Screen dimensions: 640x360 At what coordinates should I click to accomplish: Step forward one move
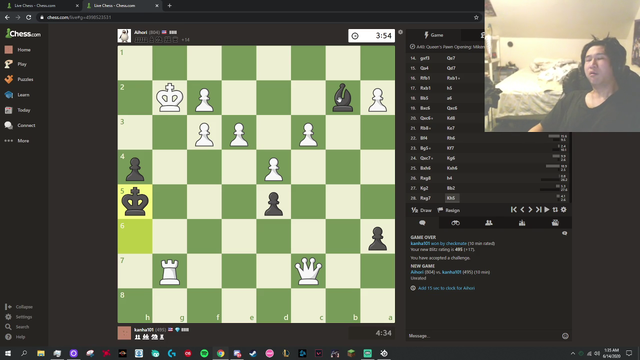pos(530,210)
